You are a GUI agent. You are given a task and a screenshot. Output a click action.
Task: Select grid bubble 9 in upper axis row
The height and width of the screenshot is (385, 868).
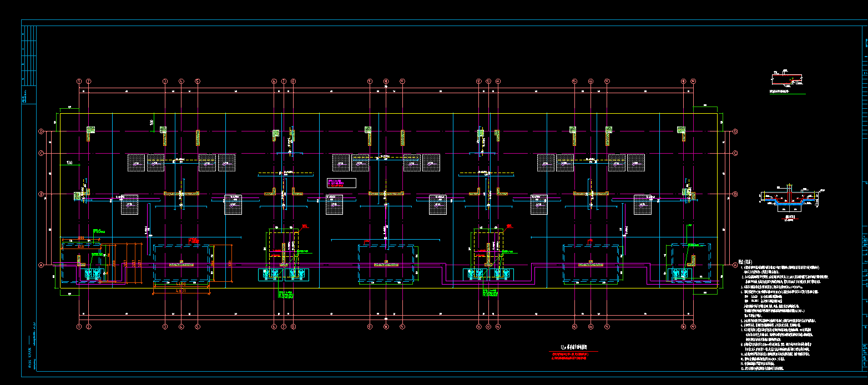[x=370, y=81]
